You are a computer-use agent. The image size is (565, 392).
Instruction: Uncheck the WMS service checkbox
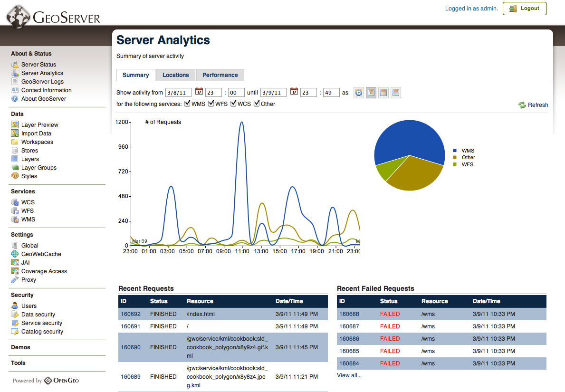[187, 104]
